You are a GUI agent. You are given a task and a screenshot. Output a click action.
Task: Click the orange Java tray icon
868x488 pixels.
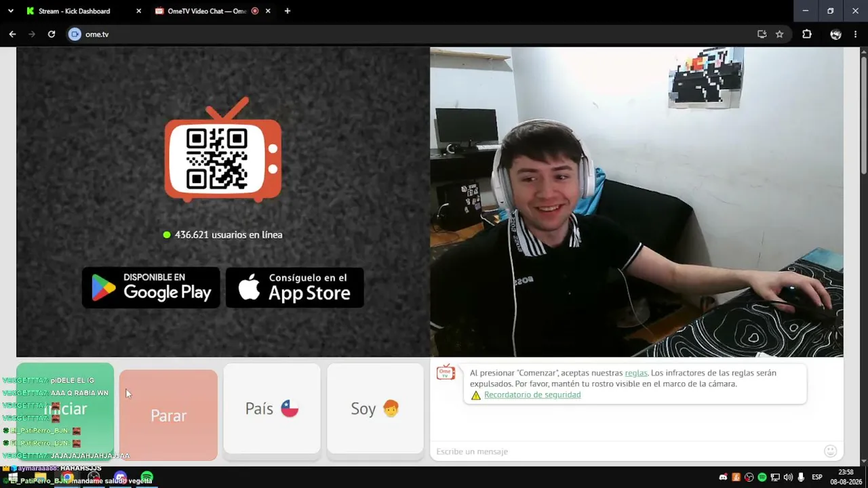point(736,477)
